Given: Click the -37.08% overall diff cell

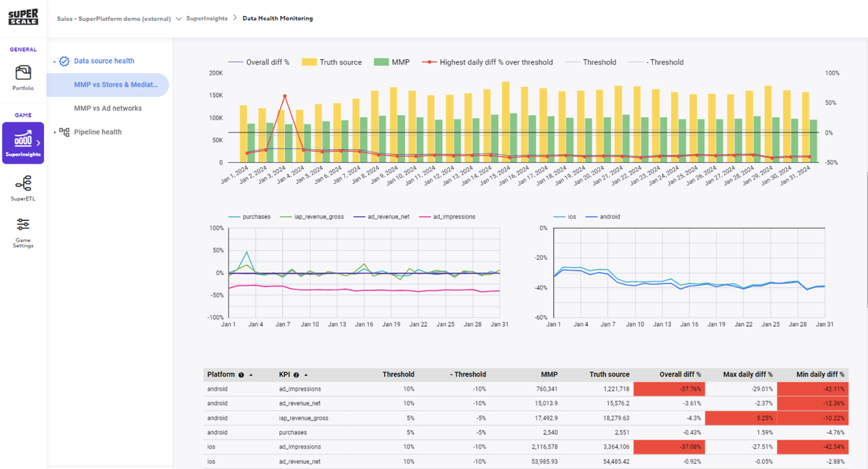Looking at the screenshot, I should tap(669, 447).
